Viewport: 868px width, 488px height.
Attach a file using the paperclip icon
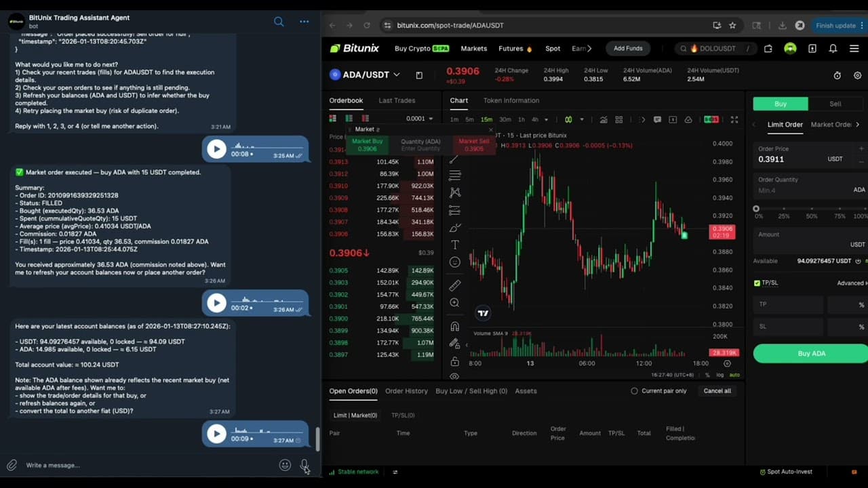12,465
